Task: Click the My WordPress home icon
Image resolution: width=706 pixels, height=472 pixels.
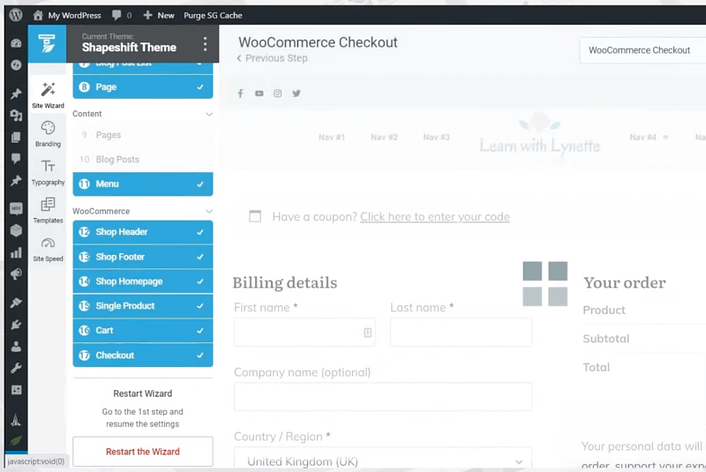Action: point(38,15)
